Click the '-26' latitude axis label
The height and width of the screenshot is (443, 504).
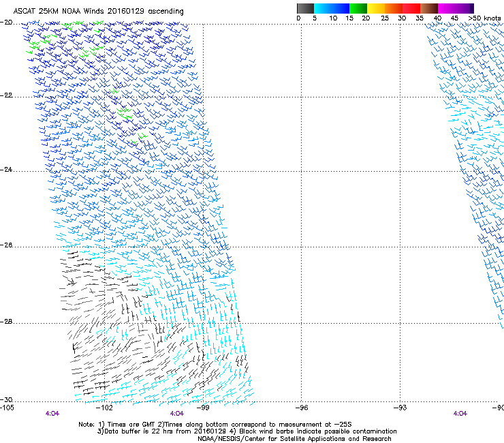click(6, 245)
